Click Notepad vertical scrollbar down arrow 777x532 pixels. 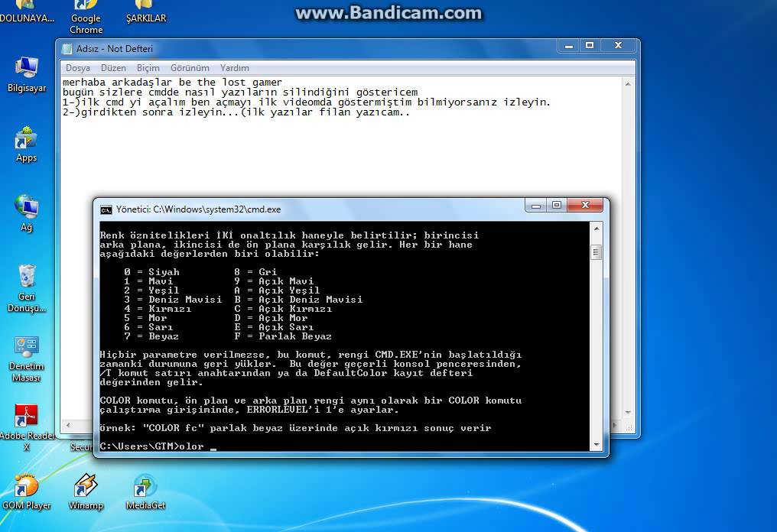click(628, 413)
